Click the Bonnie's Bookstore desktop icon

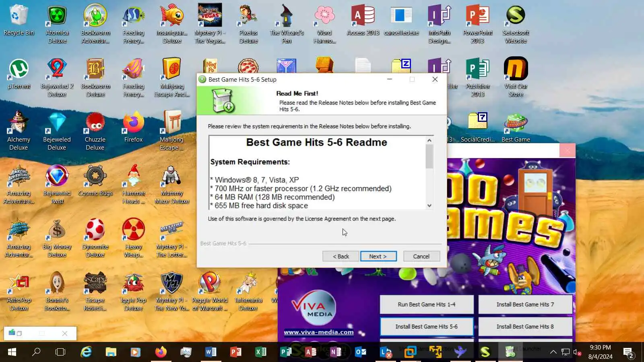tap(57, 292)
